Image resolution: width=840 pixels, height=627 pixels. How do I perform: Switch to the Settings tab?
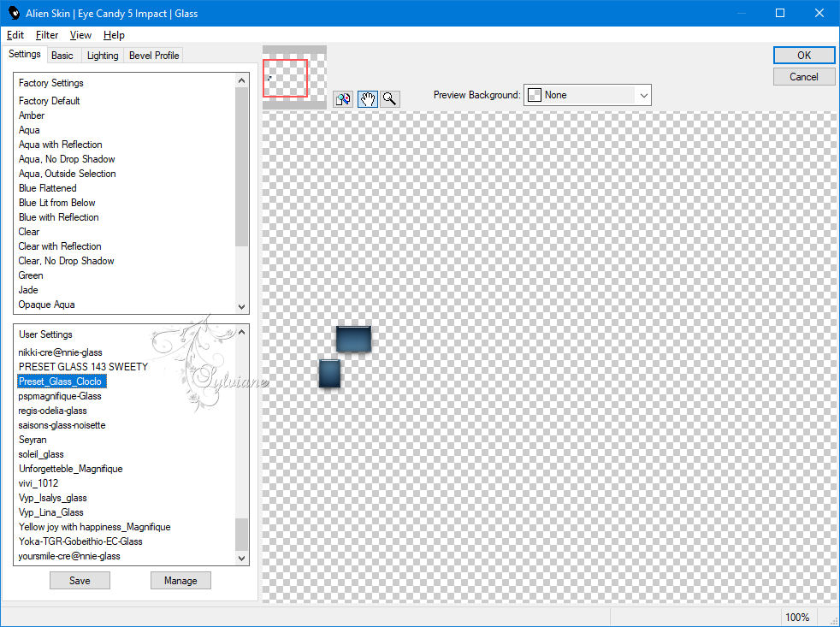(24, 54)
